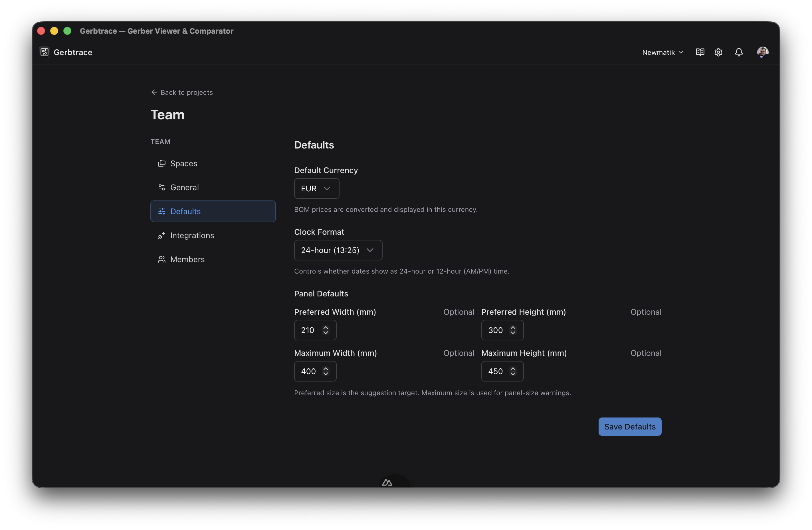Focus the Maximum Width field showing 400
Image resolution: width=812 pixels, height=530 pixels.
pos(315,371)
